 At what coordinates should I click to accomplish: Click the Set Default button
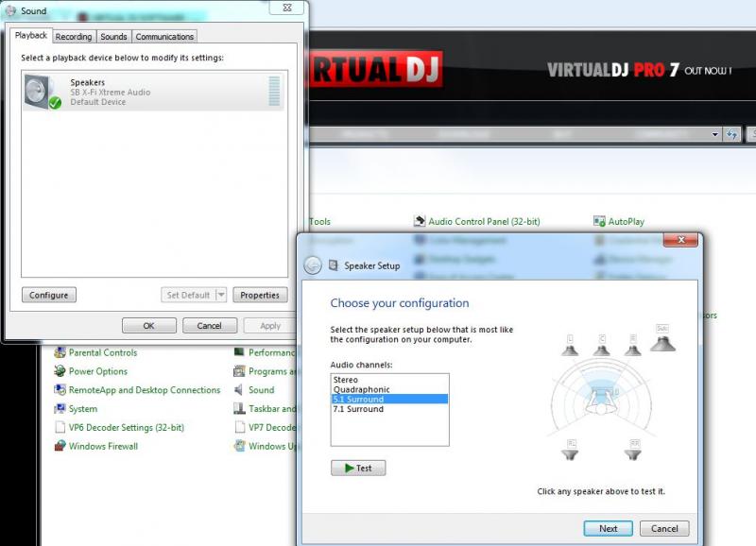[x=188, y=295]
